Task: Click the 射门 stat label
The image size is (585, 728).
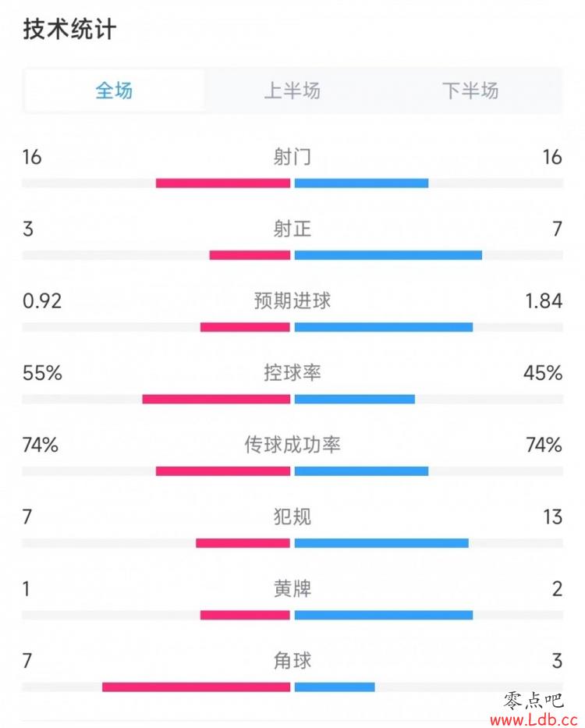Action: (292, 157)
